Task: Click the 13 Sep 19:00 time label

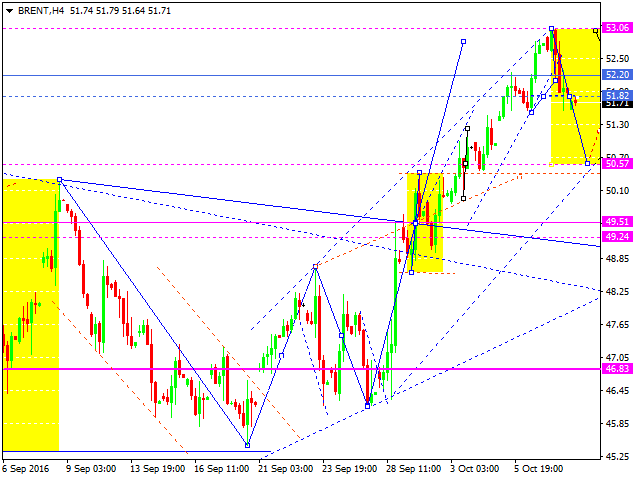Action: pyautogui.click(x=157, y=469)
